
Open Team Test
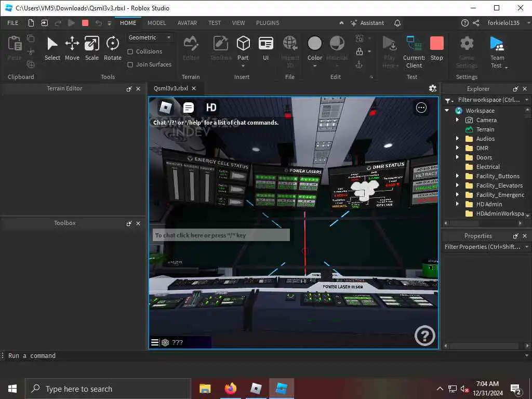(x=497, y=52)
